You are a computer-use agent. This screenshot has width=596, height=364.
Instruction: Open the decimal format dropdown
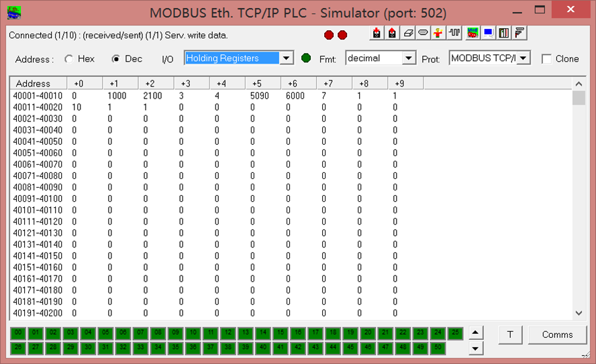[x=409, y=58]
